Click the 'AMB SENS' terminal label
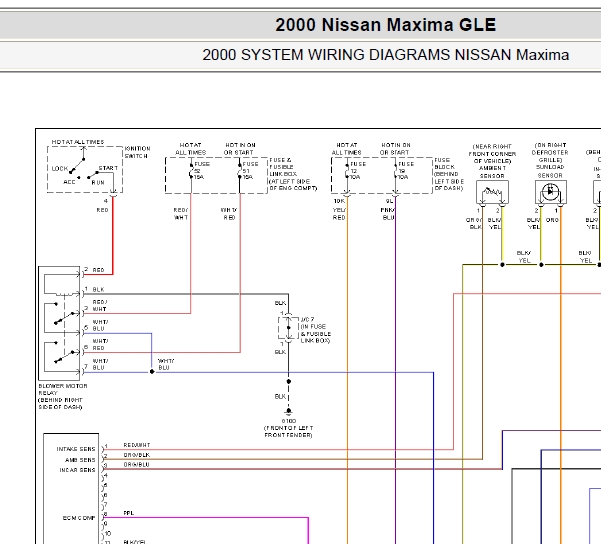Screen dimensions: 601x544 click(80, 460)
